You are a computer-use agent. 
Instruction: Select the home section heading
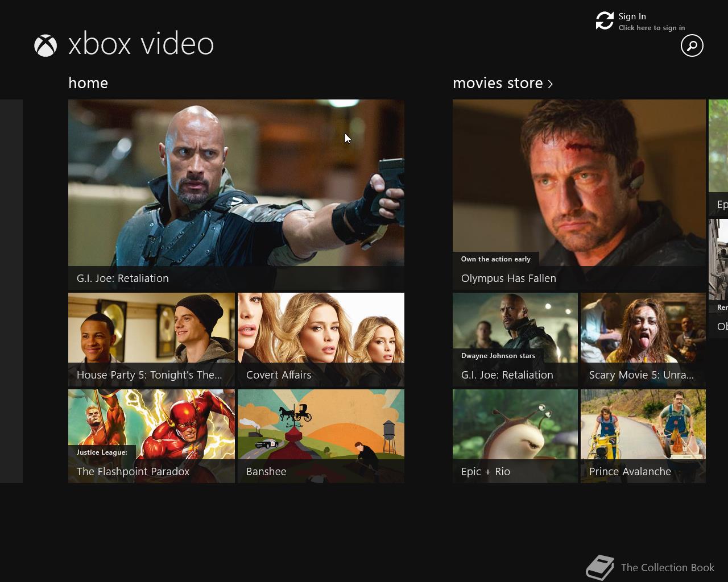pyautogui.click(x=88, y=83)
